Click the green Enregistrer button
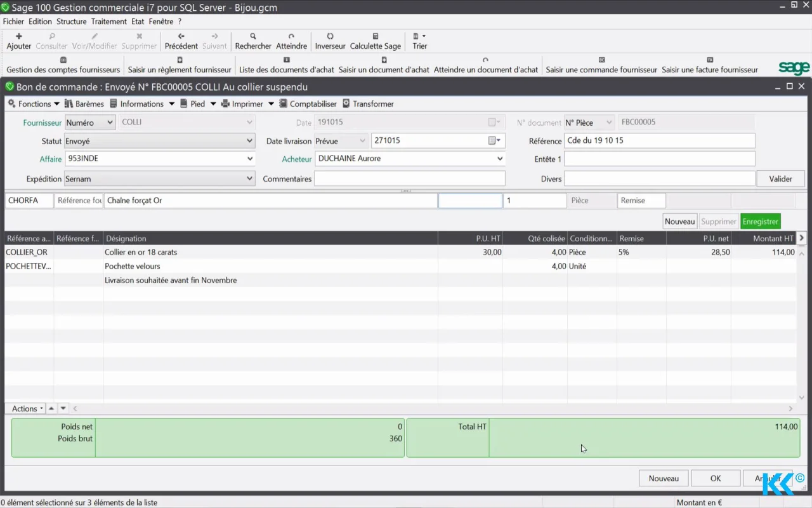812x508 pixels. (x=760, y=222)
